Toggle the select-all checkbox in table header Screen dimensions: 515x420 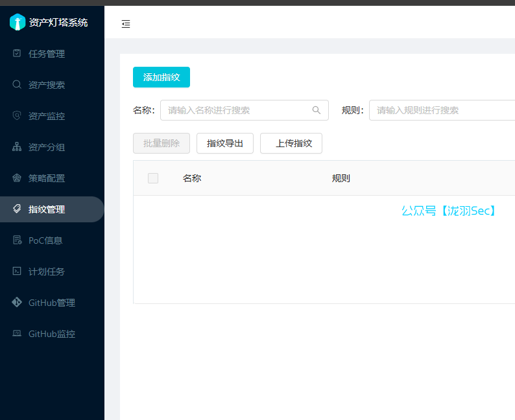153,178
